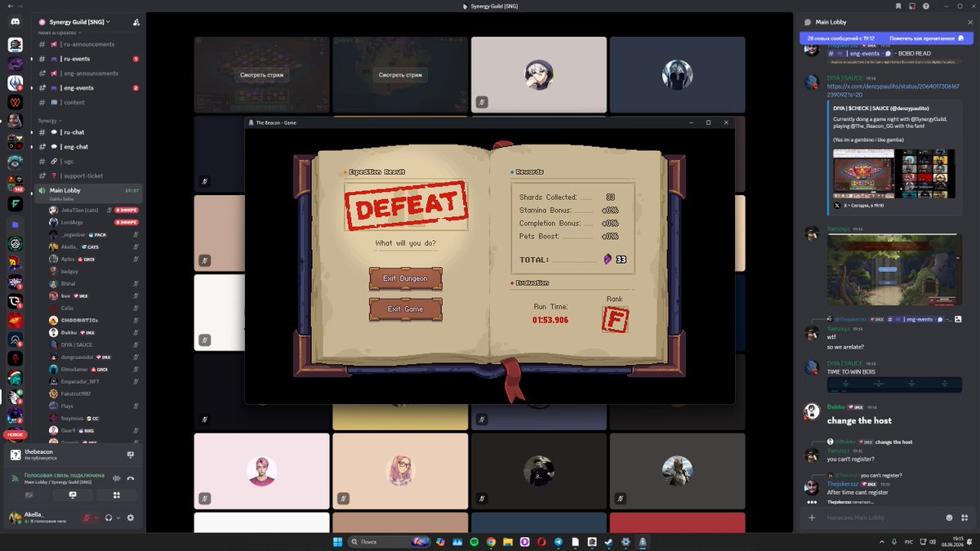The image size is (980, 551).
Task: Toggle microphone mute button
Action: [86, 518]
